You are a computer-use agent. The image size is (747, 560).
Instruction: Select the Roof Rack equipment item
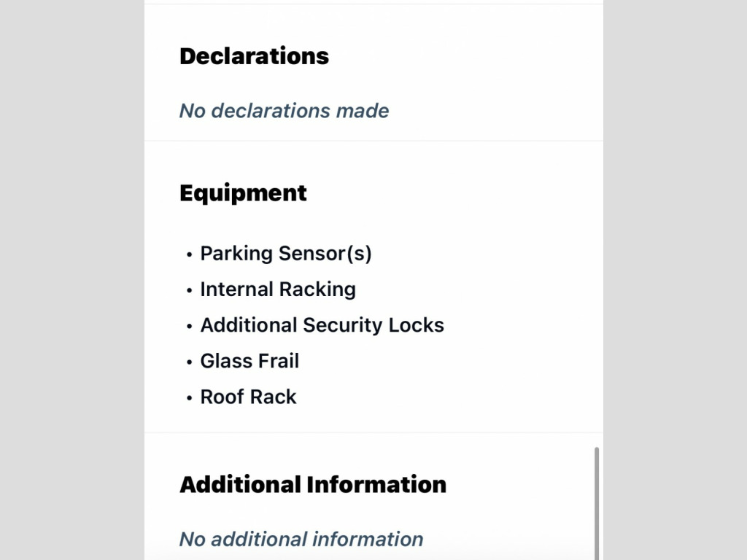(248, 397)
